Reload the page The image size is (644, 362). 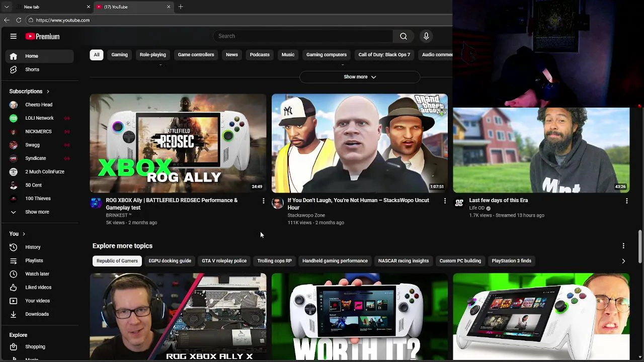coord(19,20)
